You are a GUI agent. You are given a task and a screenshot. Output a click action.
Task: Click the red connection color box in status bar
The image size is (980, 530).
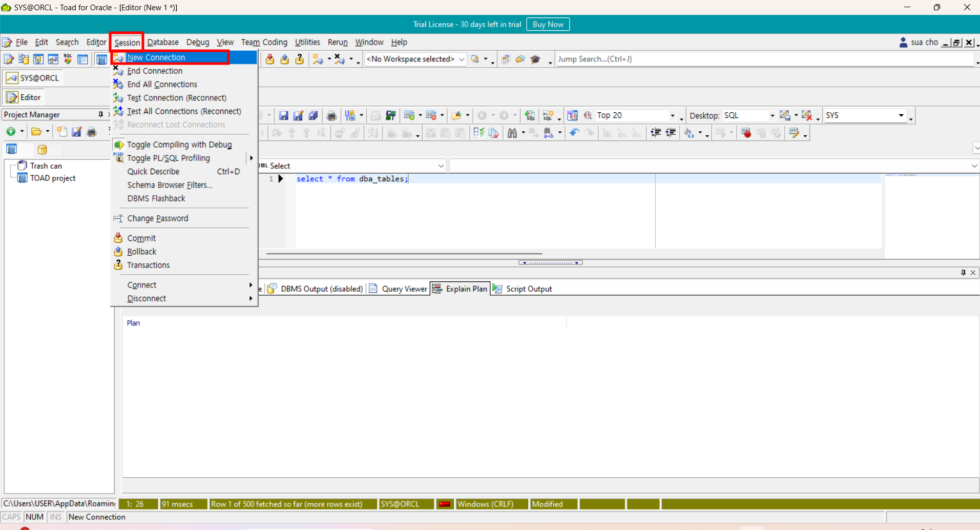click(444, 504)
